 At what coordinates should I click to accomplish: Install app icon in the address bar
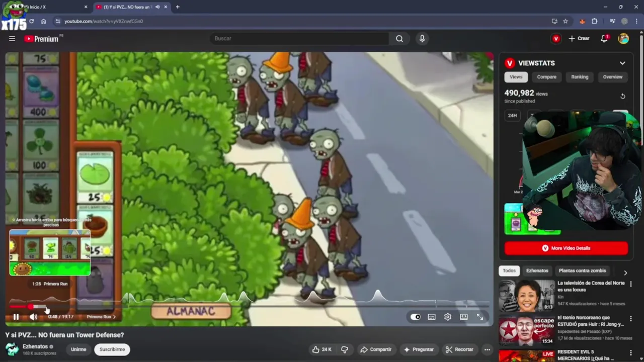click(554, 21)
